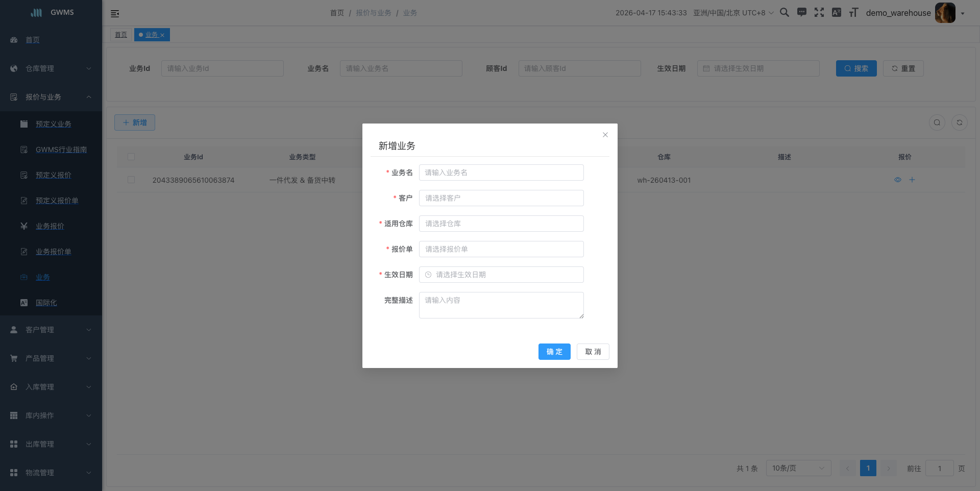980x491 pixels.
Task: Open the 报价单 select in dialog
Action: point(501,249)
